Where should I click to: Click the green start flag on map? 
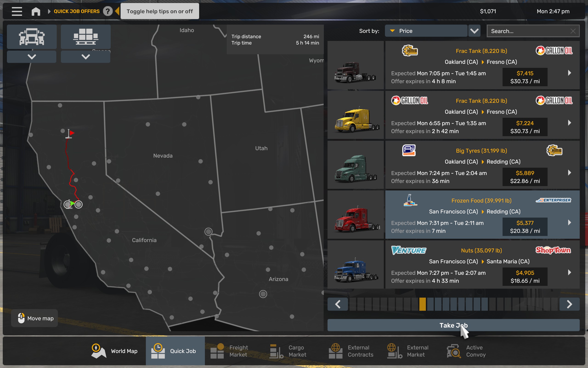coord(71,204)
